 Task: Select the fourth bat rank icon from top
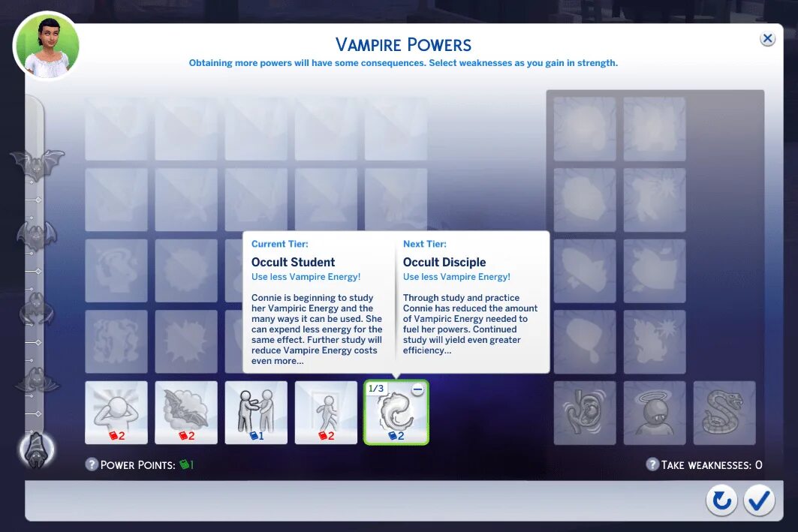37,380
